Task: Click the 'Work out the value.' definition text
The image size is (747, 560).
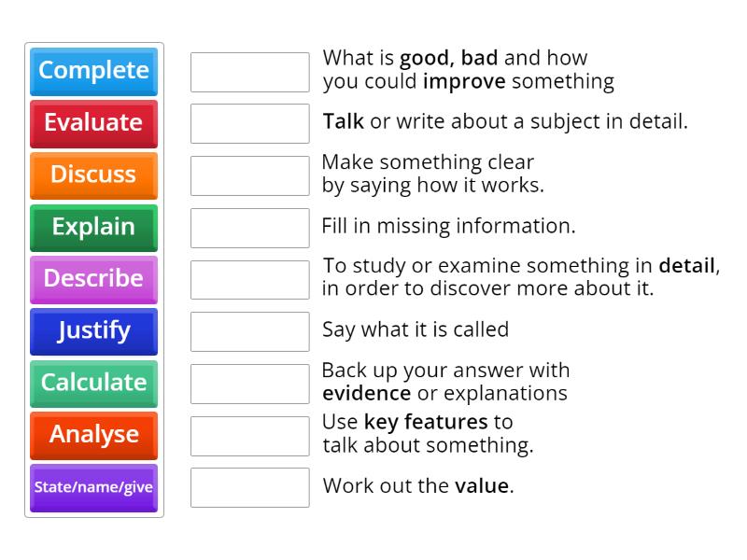Action: pyautogui.click(x=418, y=486)
